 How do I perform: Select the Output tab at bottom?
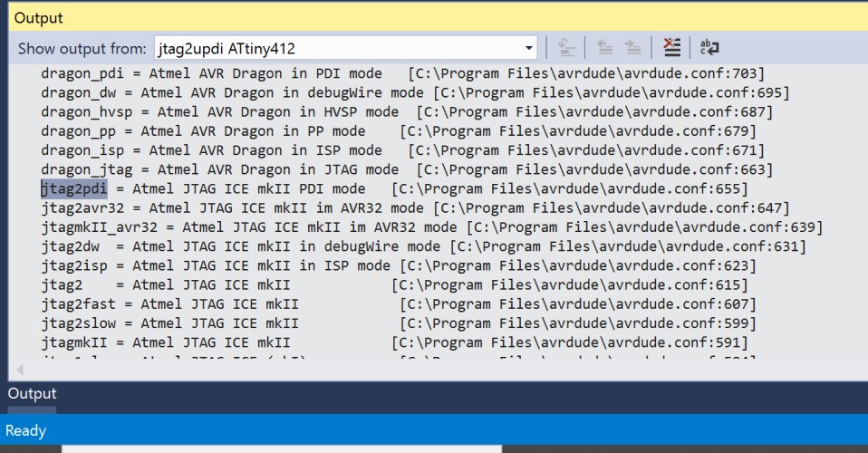point(32,394)
